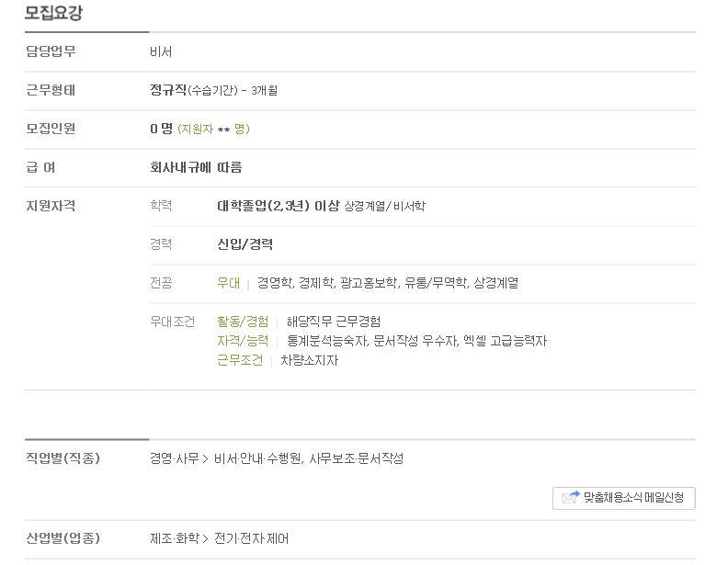728x565 pixels.
Task: Click the green 지원자 ** 명 applicant count
Action: [x=213, y=129]
